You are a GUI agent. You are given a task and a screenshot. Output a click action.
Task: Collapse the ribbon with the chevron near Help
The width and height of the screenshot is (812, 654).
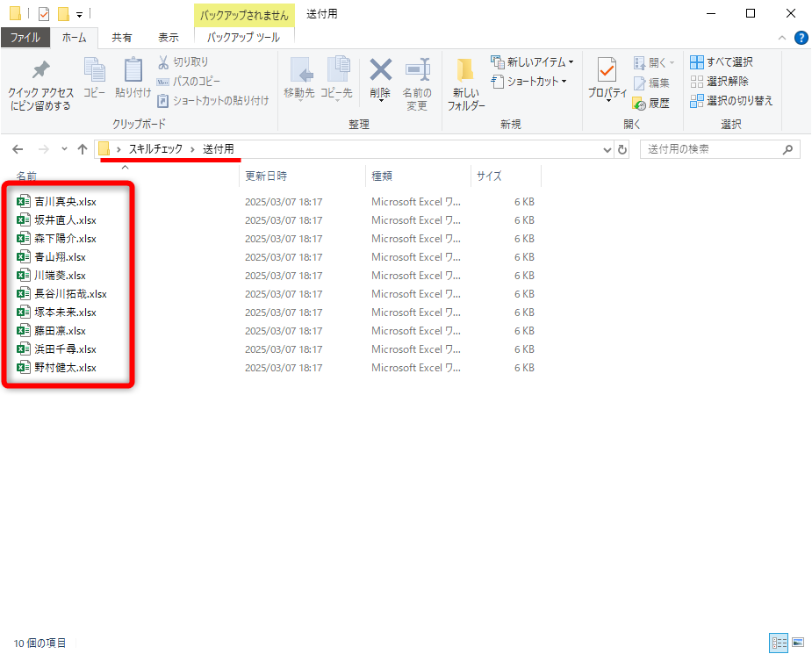click(x=780, y=37)
